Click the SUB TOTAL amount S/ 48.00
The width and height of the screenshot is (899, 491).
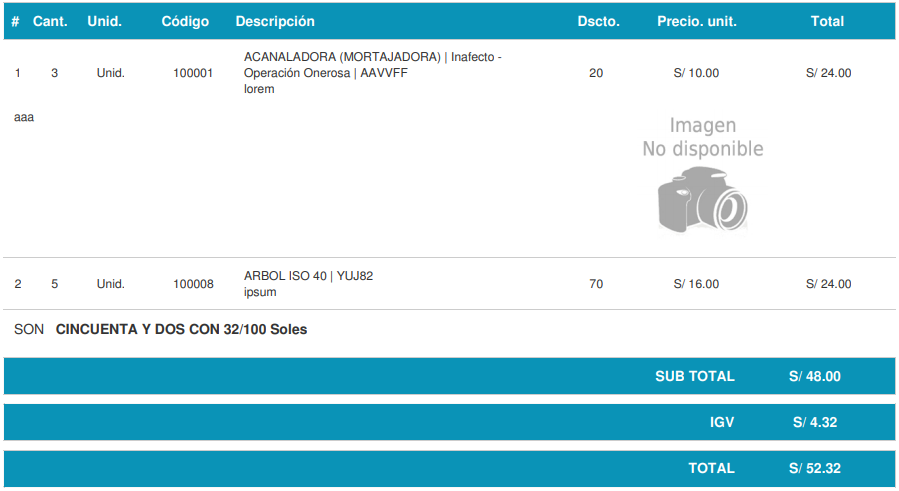(x=814, y=377)
